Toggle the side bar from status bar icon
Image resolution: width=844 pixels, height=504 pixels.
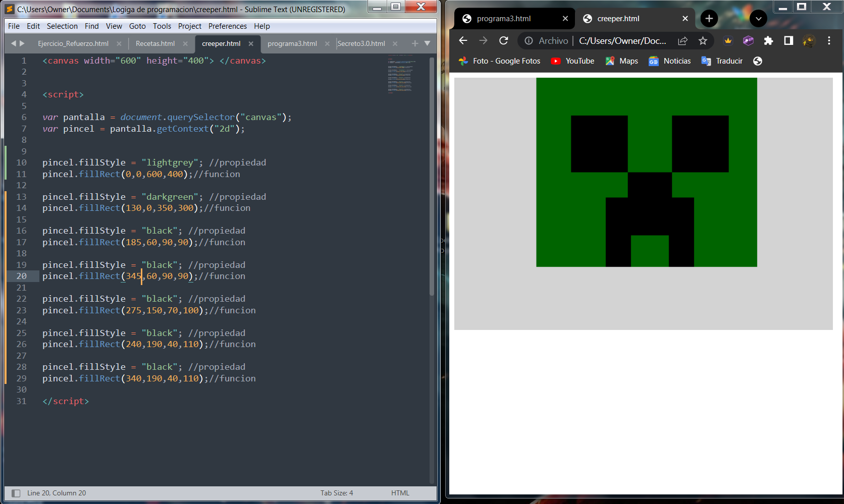pyautogui.click(x=16, y=493)
